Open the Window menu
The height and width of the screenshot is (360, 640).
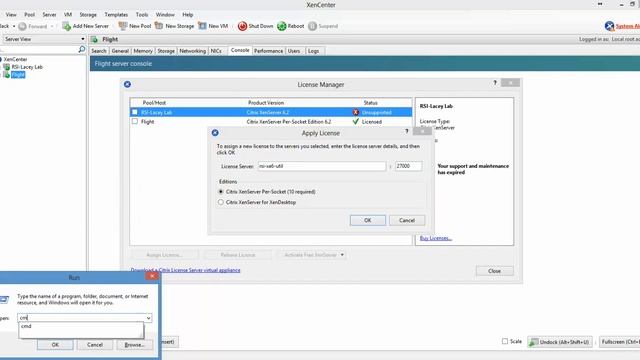click(165, 15)
